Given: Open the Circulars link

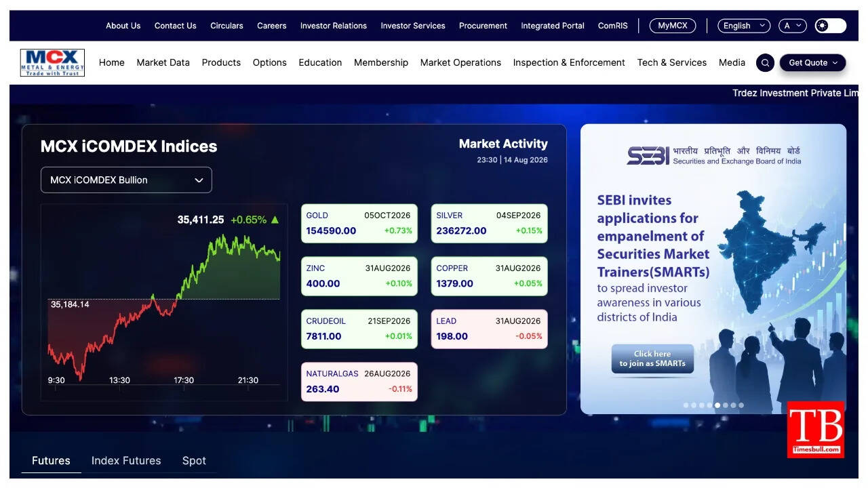Looking at the screenshot, I should pyautogui.click(x=226, y=26).
